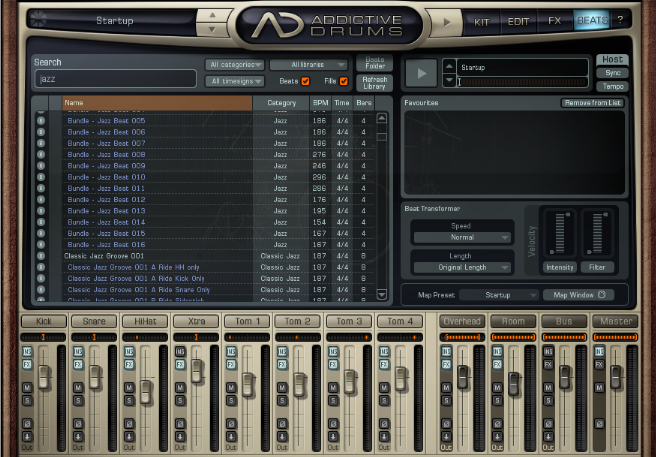The image size is (656, 457).
Task: Sort the list by Category column
Action: point(281,103)
